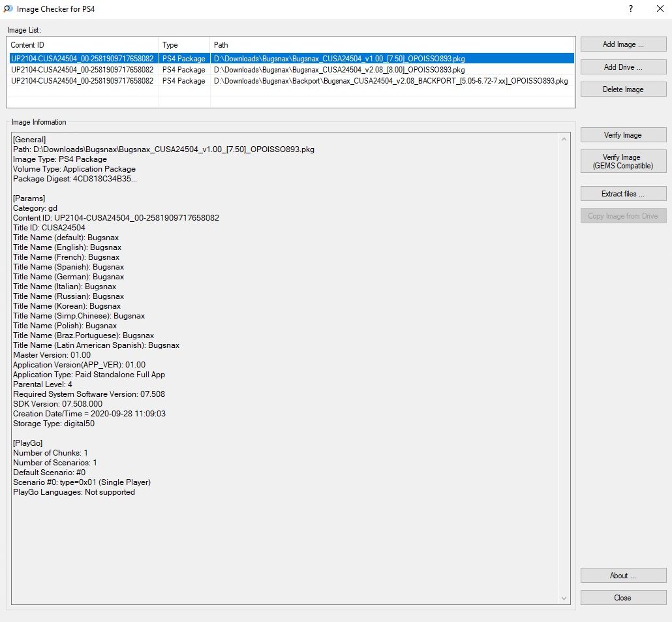
Task: Click the 'Number of Scenarios: 1' line
Action: coord(55,463)
